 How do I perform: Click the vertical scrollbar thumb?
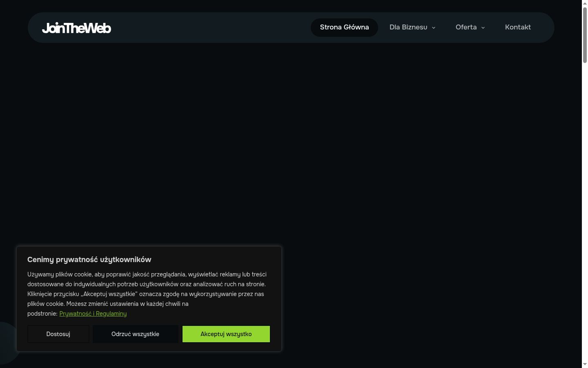click(585, 35)
